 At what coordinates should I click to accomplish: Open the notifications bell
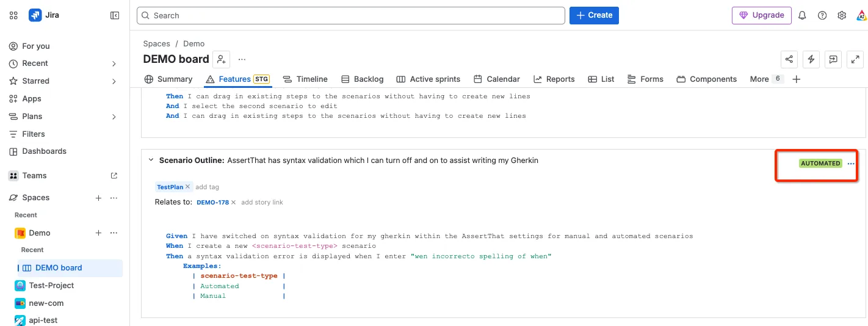803,15
